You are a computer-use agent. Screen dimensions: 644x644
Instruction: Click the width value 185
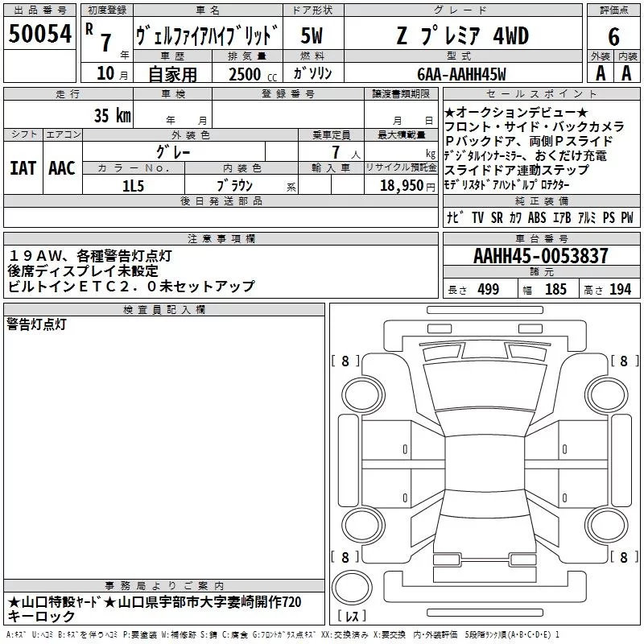[x=555, y=290]
